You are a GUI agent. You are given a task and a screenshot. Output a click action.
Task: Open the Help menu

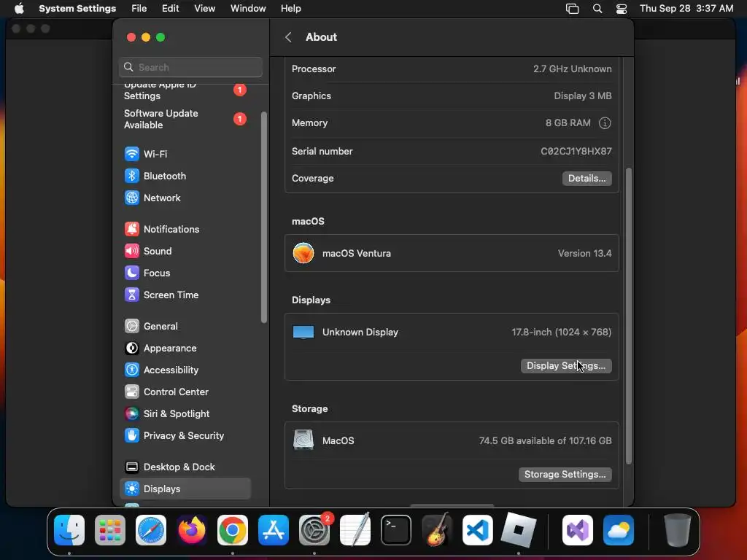290,9
